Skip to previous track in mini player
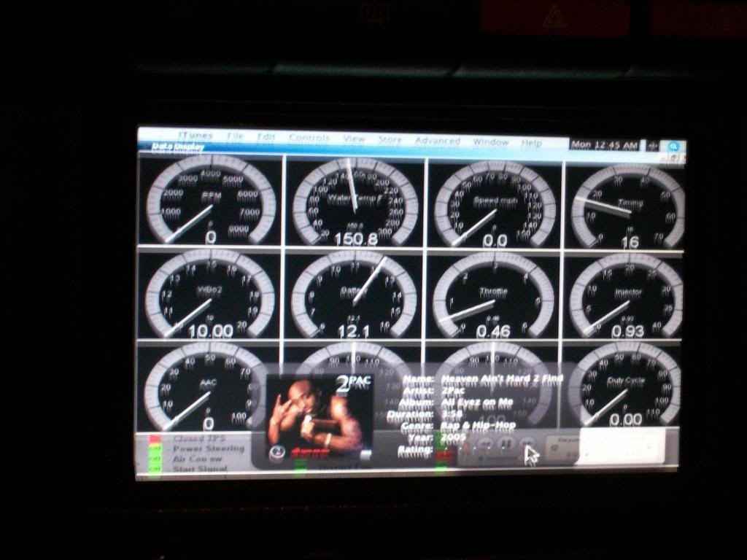 pos(485,444)
